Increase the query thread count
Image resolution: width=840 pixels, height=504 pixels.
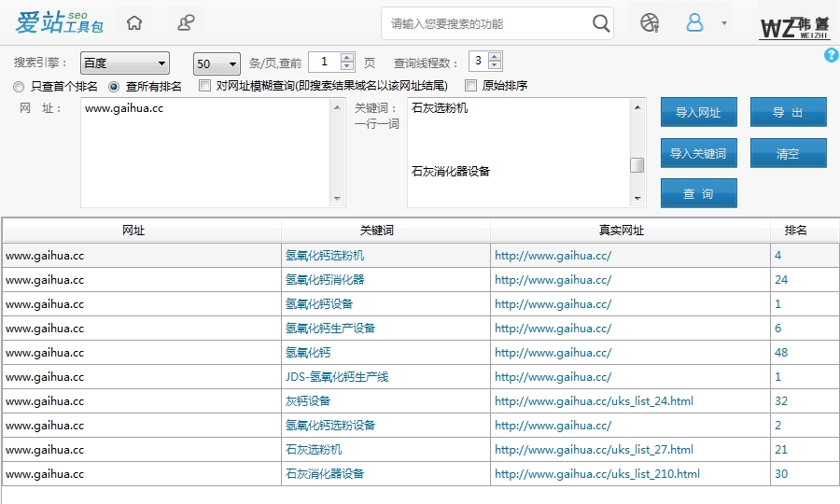click(x=495, y=56)
